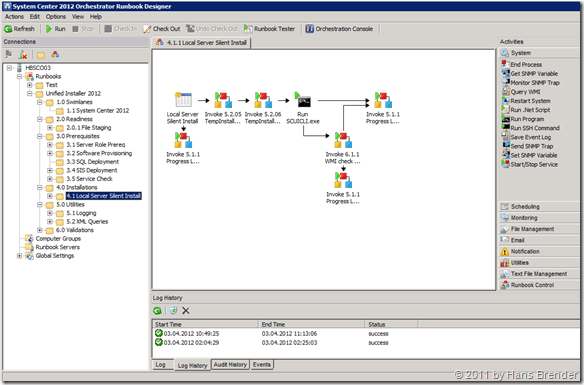Click the new folder icon in Connections toolbar

click(x=41, y=55)
